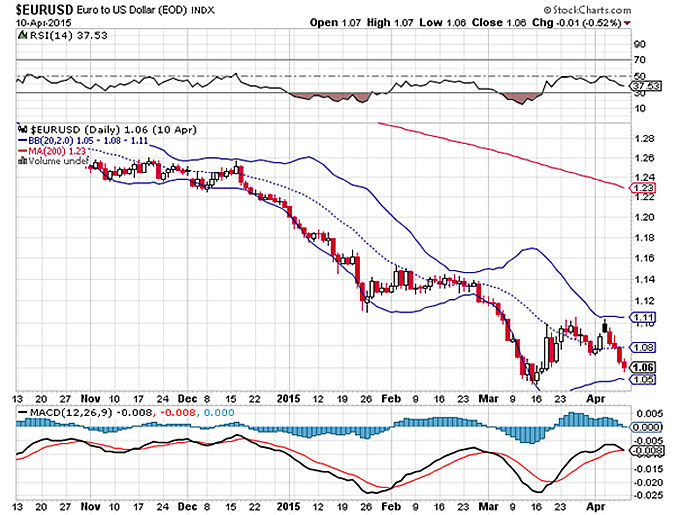680x515 pixels.
Task: Click the Volume legend bar icon
Action: (x=23, y=160)
